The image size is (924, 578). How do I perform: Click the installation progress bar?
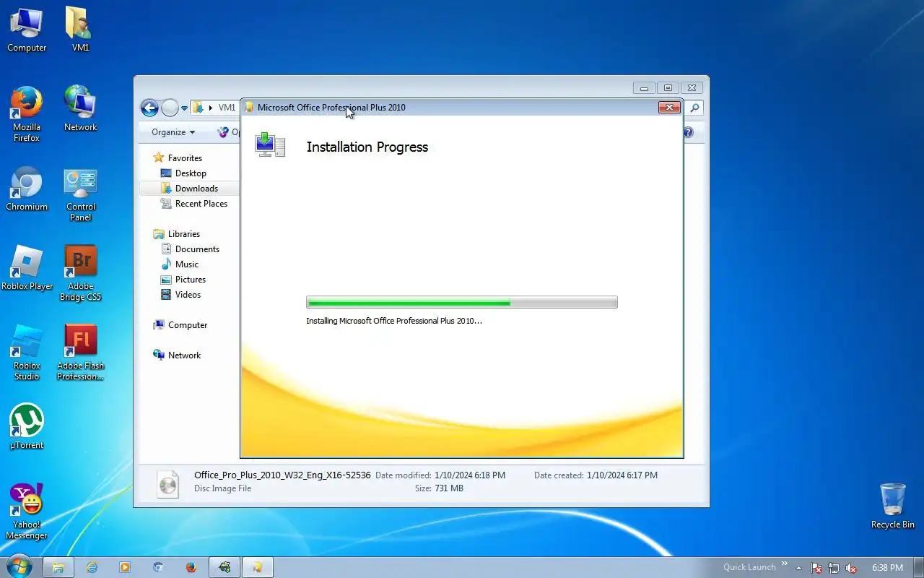click(x=462, y=302)
